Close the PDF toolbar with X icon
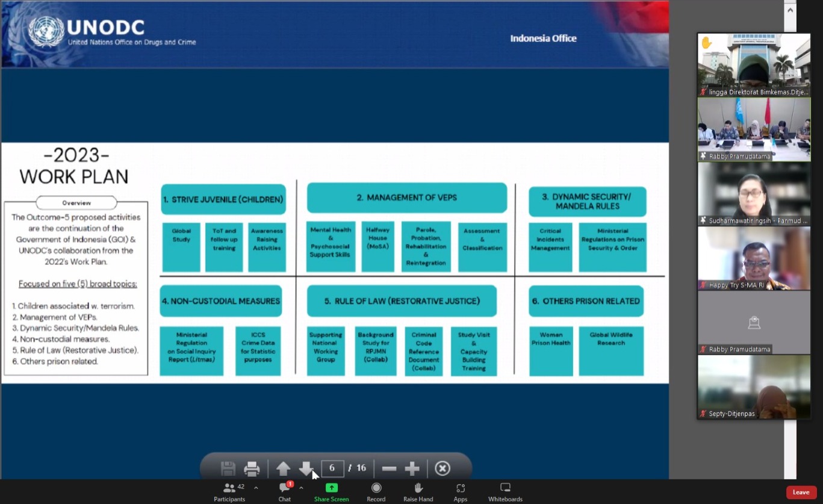 (x=443, y=468)
